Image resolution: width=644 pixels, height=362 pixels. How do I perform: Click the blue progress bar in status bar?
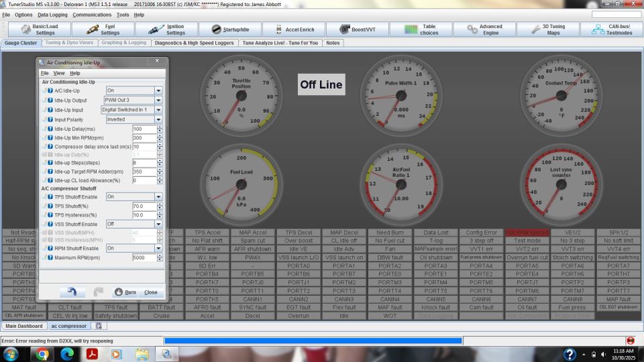313,341
